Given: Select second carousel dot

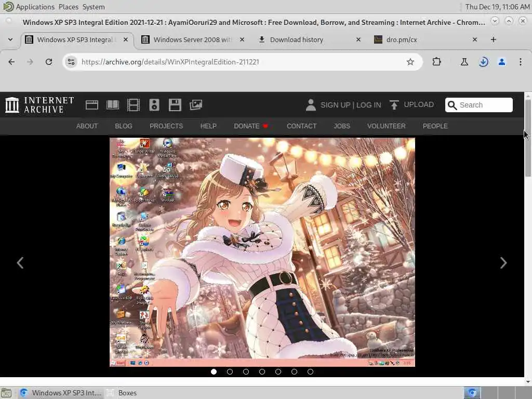Looking at the screenshot, I should coord(230,372).
